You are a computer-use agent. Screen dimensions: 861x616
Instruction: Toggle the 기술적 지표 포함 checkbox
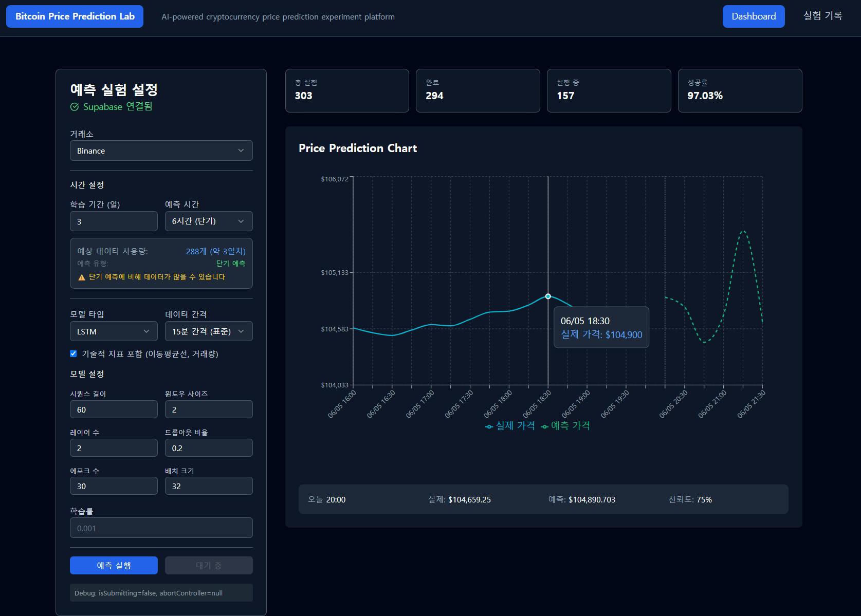pyautogui.click(x=74, y=353)
